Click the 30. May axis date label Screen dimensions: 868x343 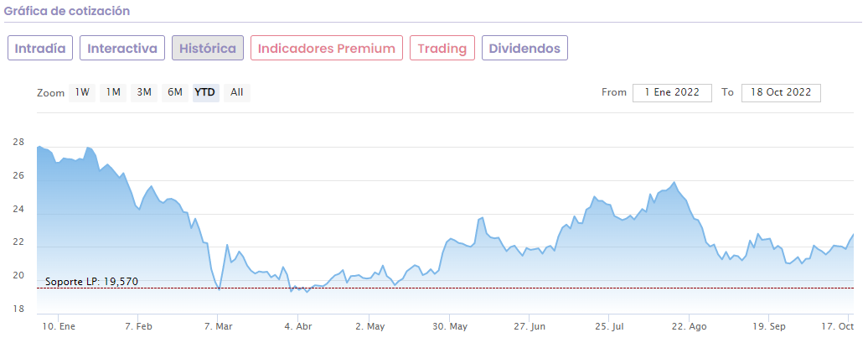pos(451,326)
